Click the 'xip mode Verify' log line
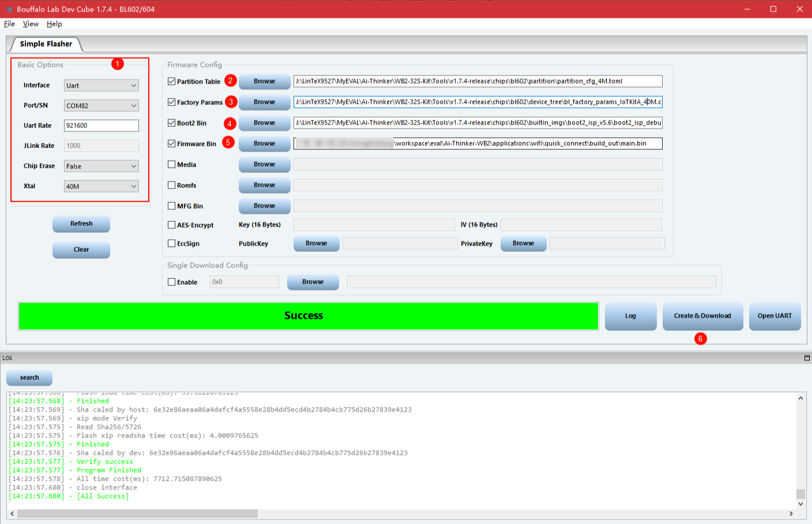812x524 pixels. (73, 419)
